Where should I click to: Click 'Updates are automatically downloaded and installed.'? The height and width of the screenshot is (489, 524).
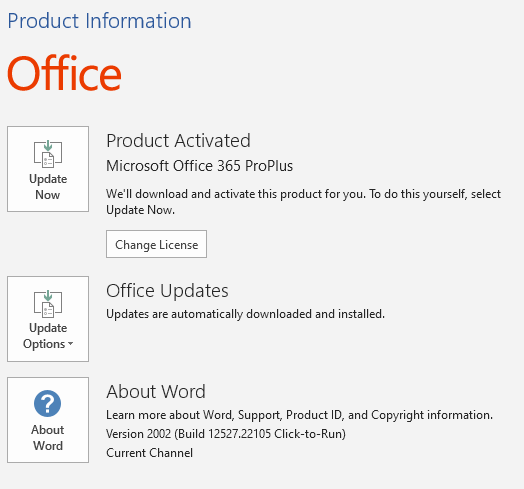(x=245, y=314)
